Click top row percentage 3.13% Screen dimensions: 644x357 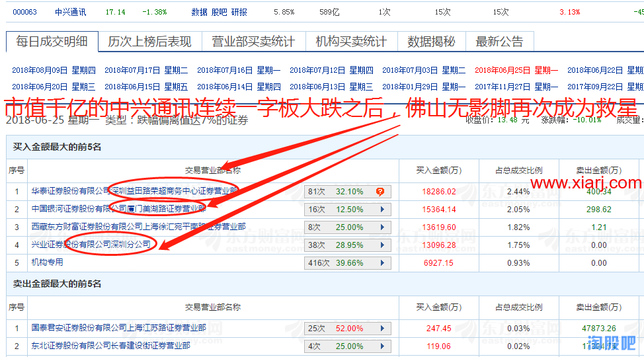pos(570,13)
